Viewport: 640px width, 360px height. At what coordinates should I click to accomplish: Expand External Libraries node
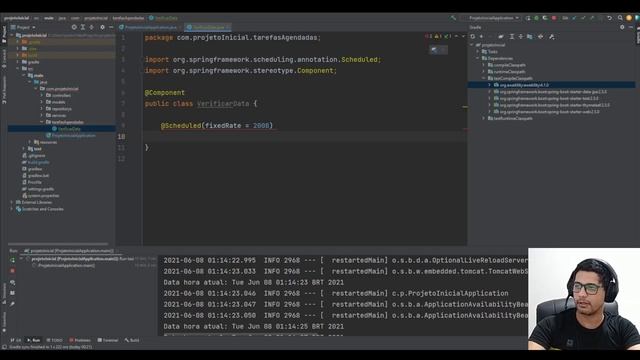click(11, 202)
